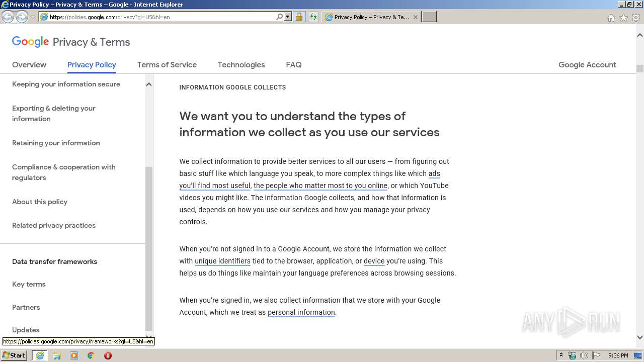Show hidden tray icons arrow
This screenshot has height=362, width=644.
[x=561, y=355]
